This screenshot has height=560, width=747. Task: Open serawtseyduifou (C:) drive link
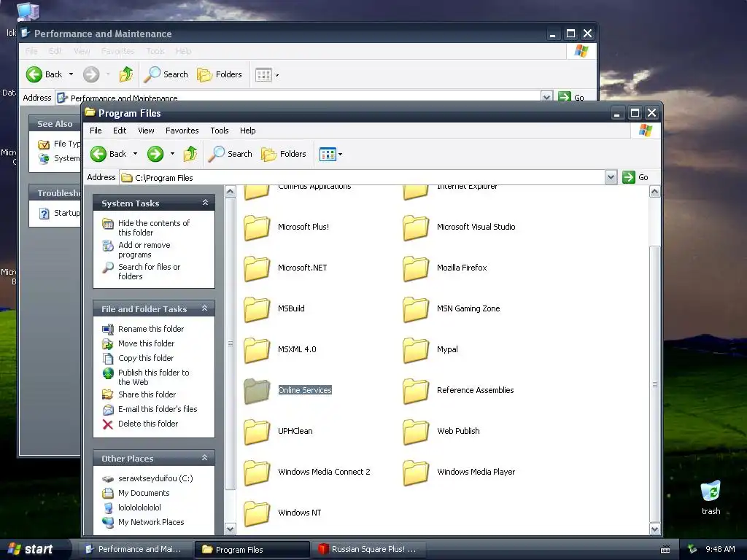coord(155,478)
